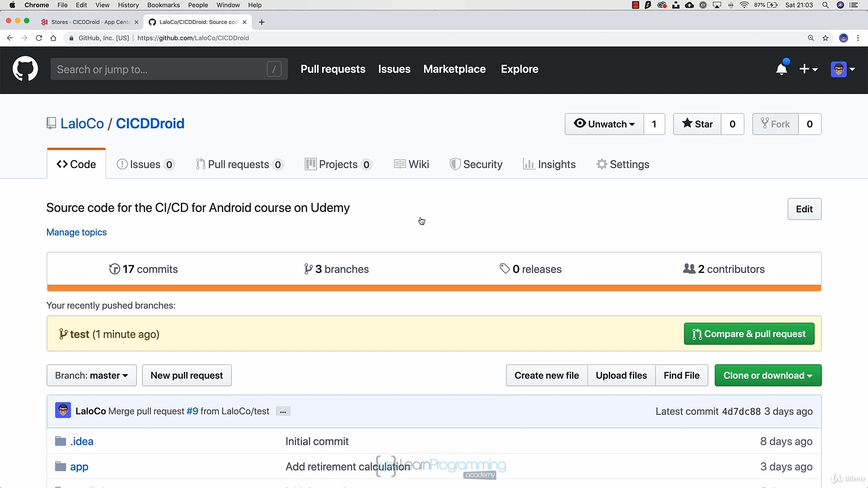Screen dimensions: 868x488
Task: Open the notifications bell icon
Action: click(782, 69)
